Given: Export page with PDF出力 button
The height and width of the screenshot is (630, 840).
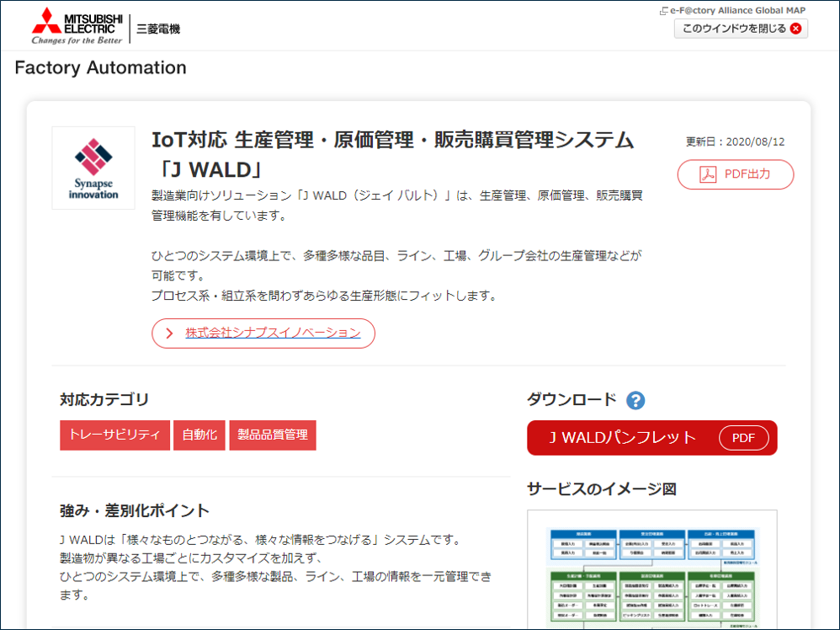Looking at the screenshot, I should click(736, 174).
